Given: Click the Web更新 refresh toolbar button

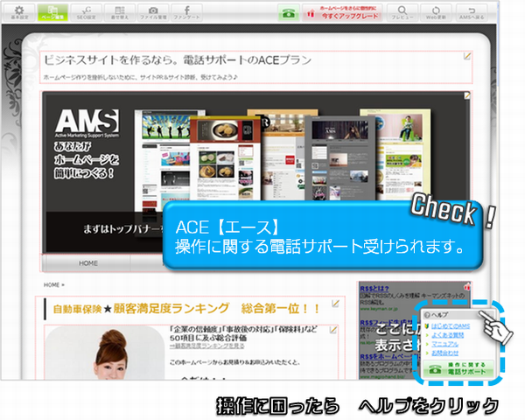Looking at the screenshot, I should [x=436, y=13].
